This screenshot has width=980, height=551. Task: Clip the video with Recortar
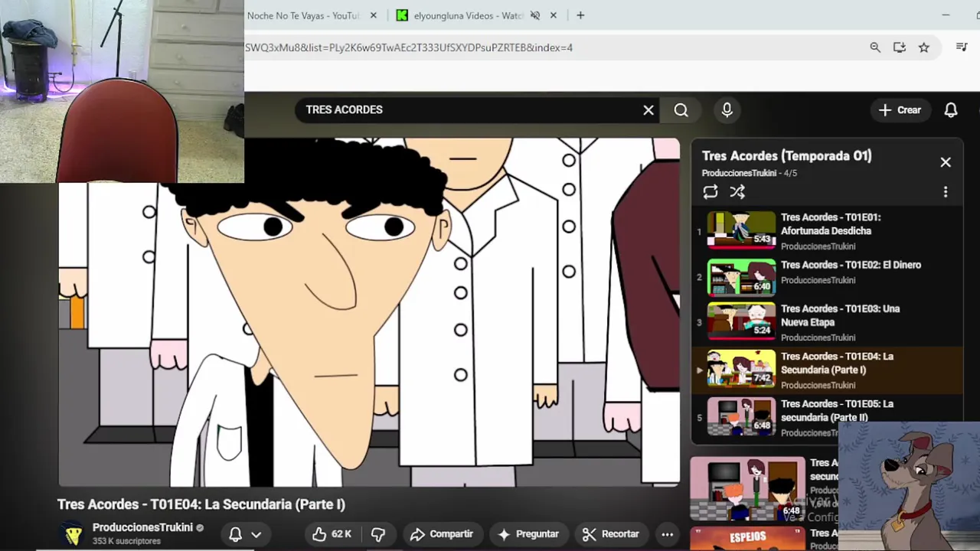point(611,534)
